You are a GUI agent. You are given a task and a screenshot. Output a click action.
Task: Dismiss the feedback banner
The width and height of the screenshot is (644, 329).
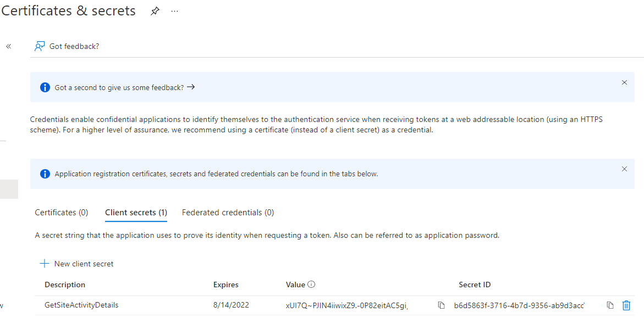(x=624, y=82)
